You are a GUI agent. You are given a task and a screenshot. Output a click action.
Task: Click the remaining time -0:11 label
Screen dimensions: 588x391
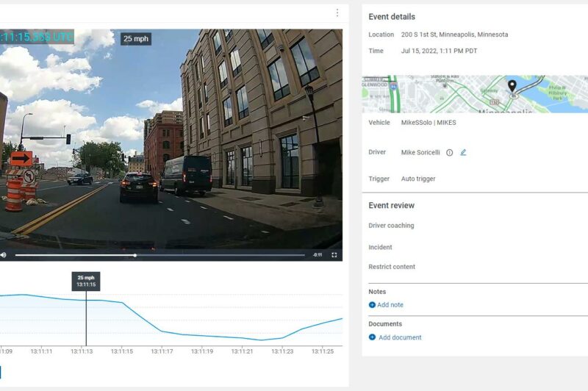point(318,255)
